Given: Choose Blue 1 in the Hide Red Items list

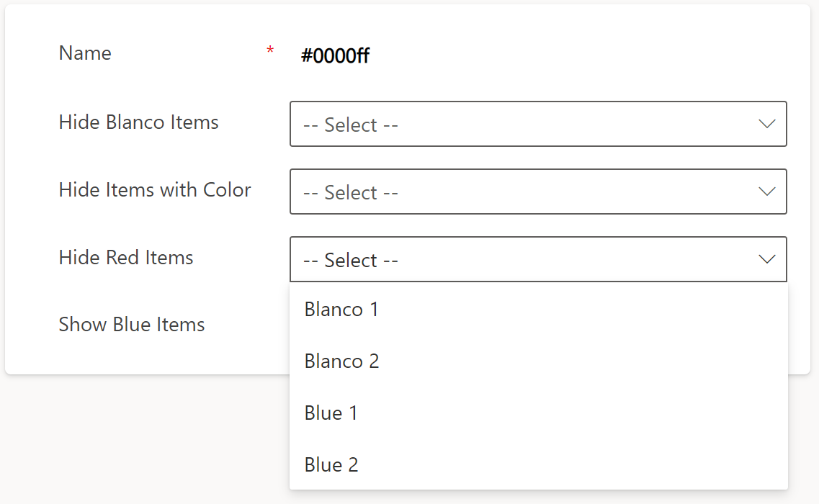Looking at the screenshot, I should 331,413.
